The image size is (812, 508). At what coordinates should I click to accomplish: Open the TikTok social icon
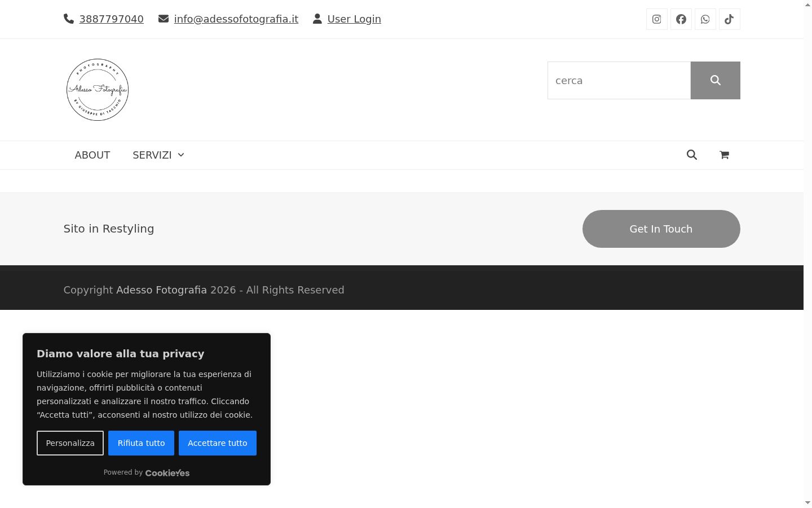[730, 19]
